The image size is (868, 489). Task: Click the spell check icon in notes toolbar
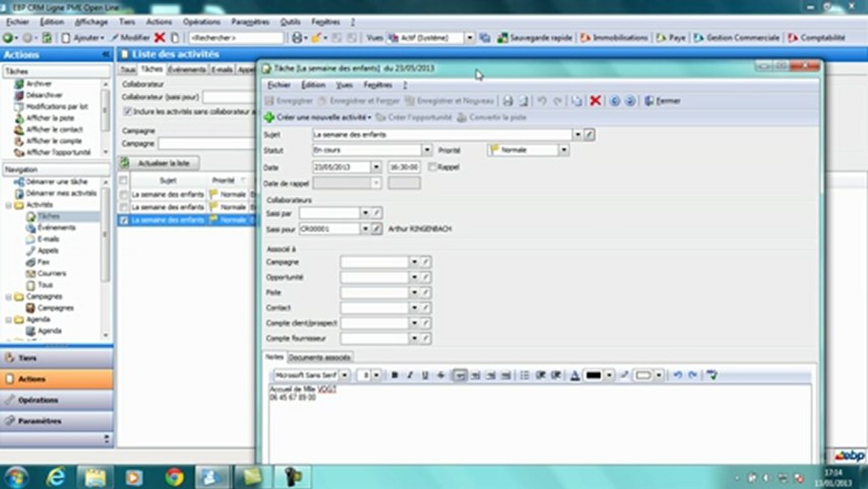(712, 375)
